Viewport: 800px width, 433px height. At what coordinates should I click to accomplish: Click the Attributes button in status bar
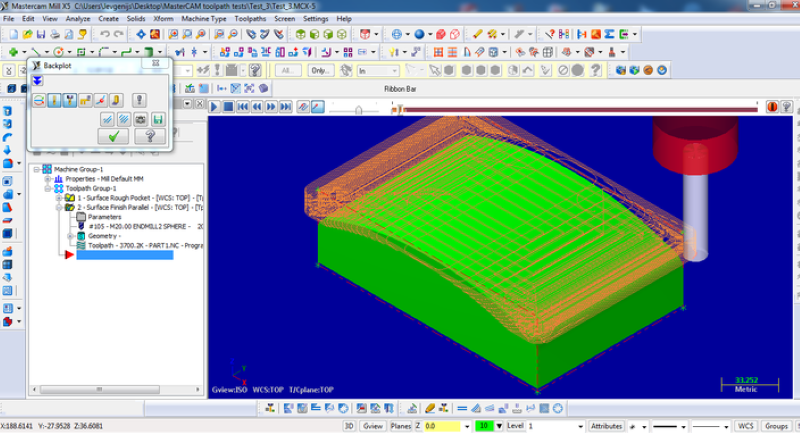pyautogui.click(x=606, y=426)
